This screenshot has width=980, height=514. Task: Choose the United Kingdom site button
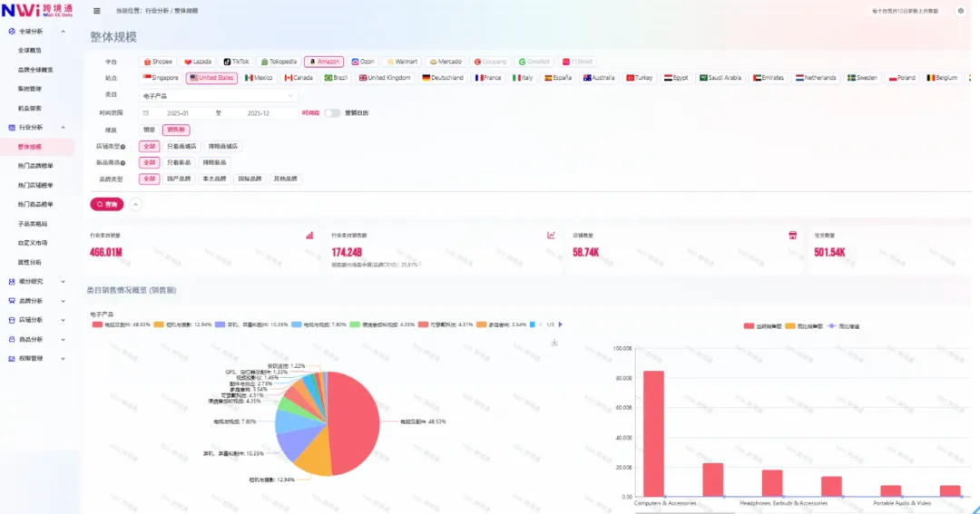click(x=385, y=78)
